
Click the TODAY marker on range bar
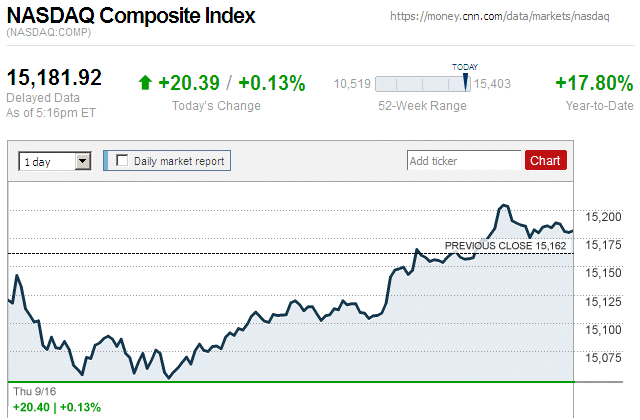(465, 82)
